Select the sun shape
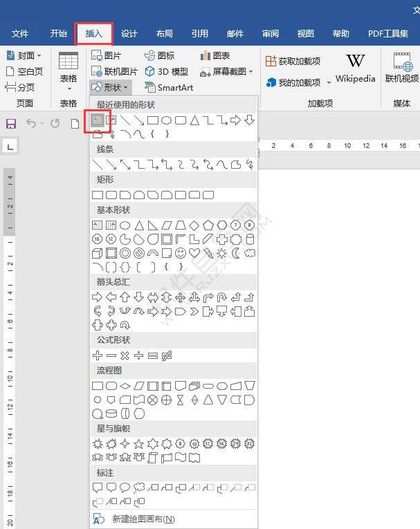The width and height of the screenshot is (420, 529). point(222,253)
